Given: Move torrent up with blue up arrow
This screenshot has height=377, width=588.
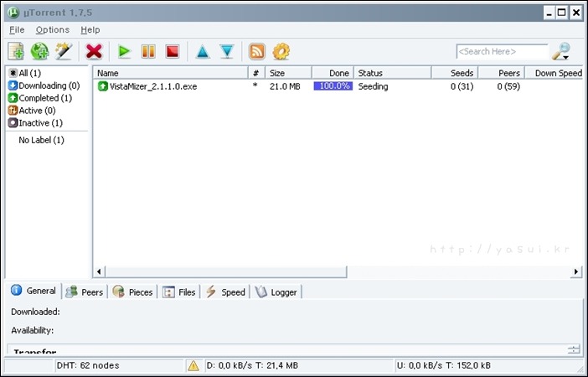Looking at the screenshot, I should (x=203, y=51).
